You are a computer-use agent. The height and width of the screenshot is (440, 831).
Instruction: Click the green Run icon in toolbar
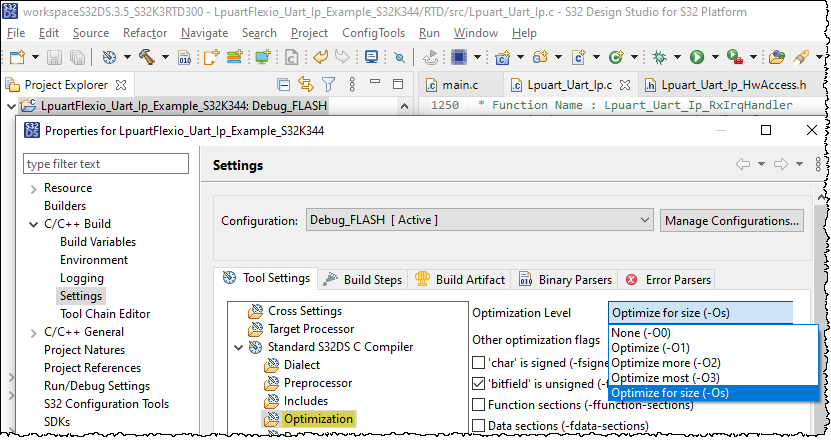coord(697,58)
